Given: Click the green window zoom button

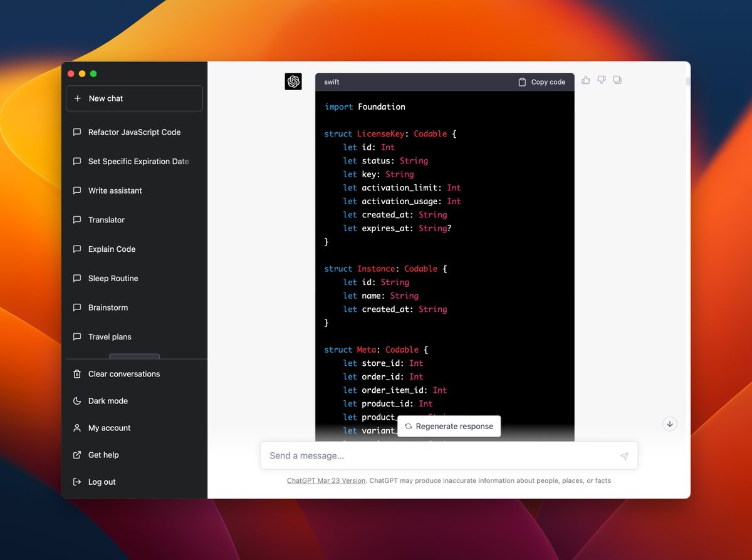Looking at the screenshot, I should click(x=93, y=74).
